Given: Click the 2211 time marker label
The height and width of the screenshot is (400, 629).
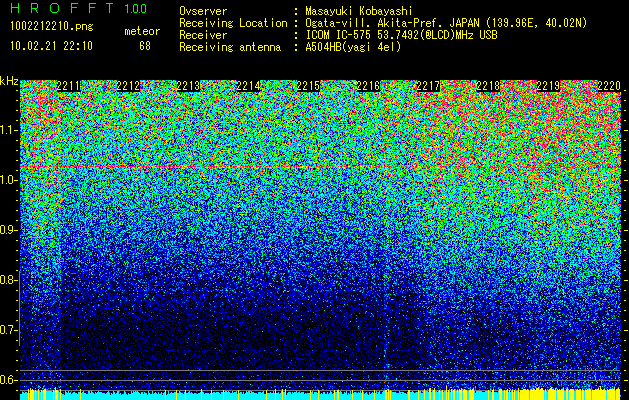Looking at the screenshot, I should point(68,86).
